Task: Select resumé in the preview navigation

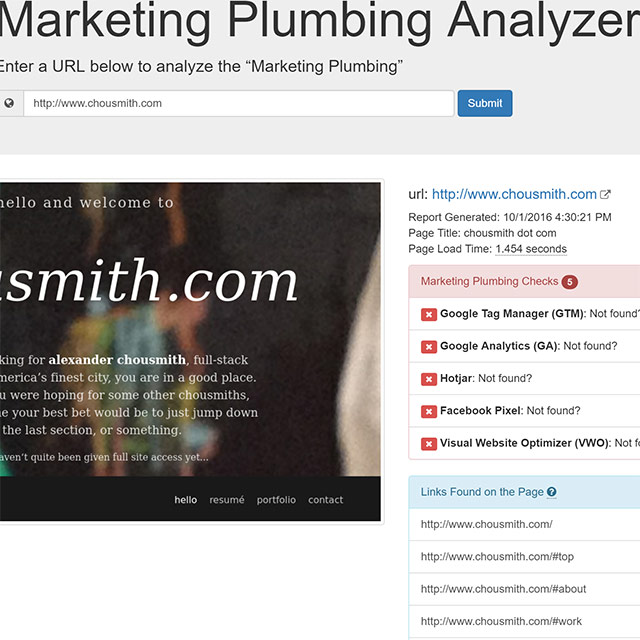Action: point(227,500)
